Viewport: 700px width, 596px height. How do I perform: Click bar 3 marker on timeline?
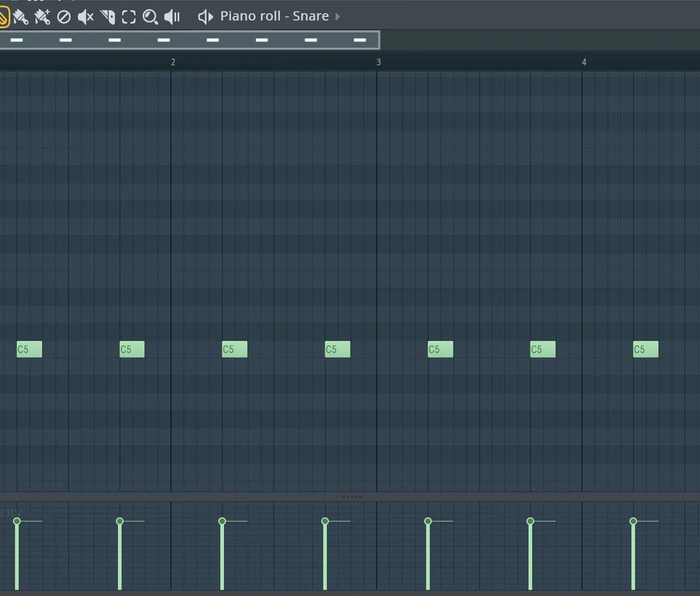[x=378, y=62]
